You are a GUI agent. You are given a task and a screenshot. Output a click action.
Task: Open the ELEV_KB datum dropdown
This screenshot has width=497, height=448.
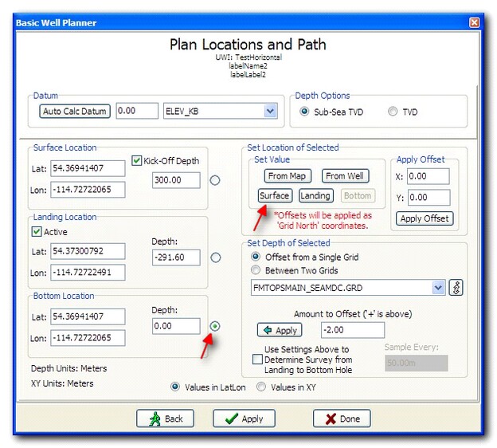[270, 112]
